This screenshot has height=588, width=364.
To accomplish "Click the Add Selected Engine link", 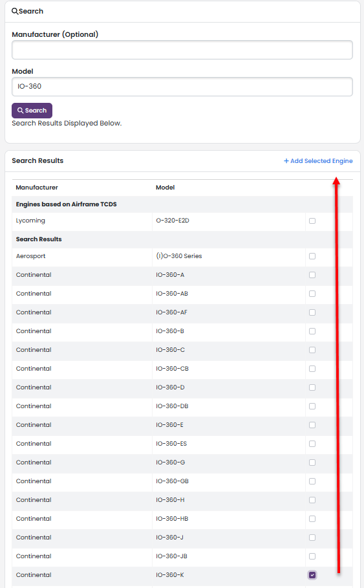I will tap(318, 161).
